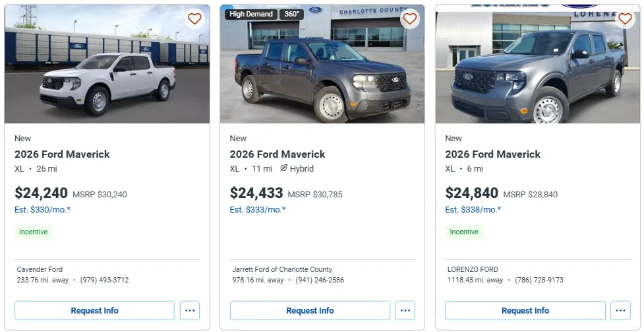Open the Est. $333/mo. payment details
The height and width of the screenshot is (332, 644).
click(x=258, y=210)
